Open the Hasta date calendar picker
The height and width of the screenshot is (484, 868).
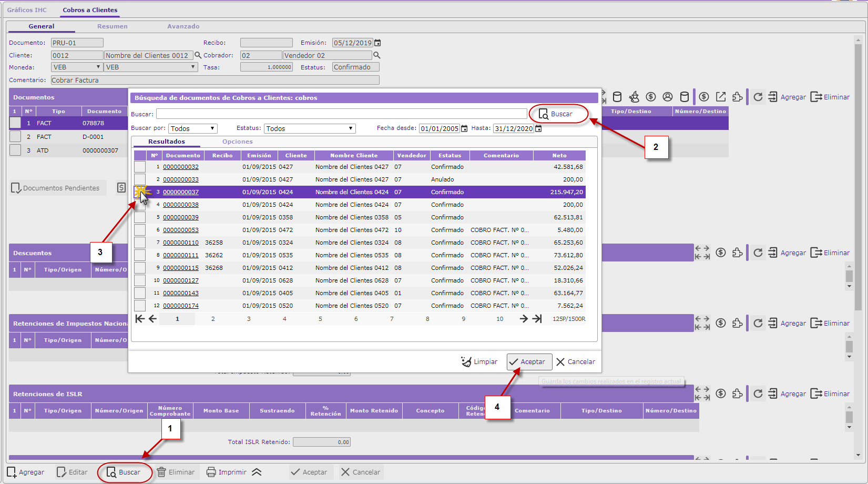[x=538, y=128]
